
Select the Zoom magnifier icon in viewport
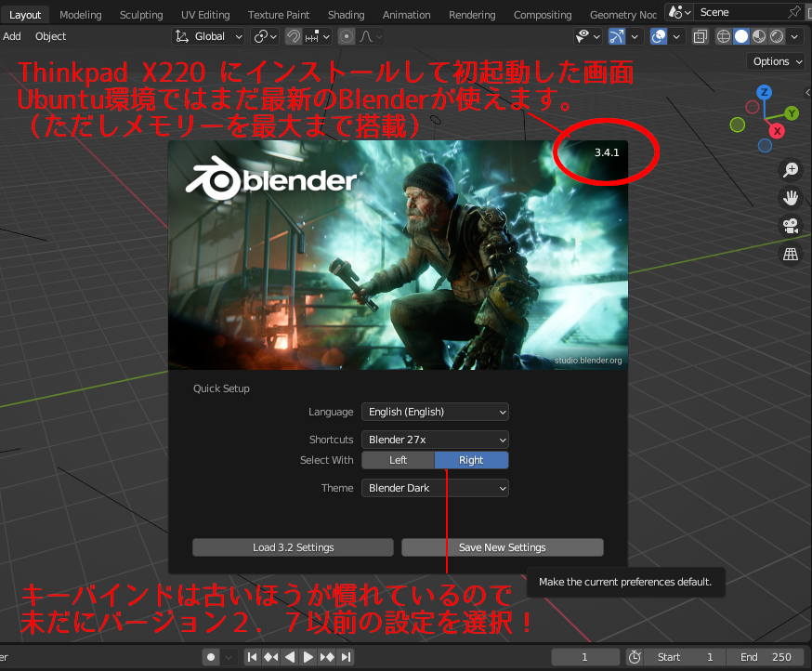(x=791, y=169)
